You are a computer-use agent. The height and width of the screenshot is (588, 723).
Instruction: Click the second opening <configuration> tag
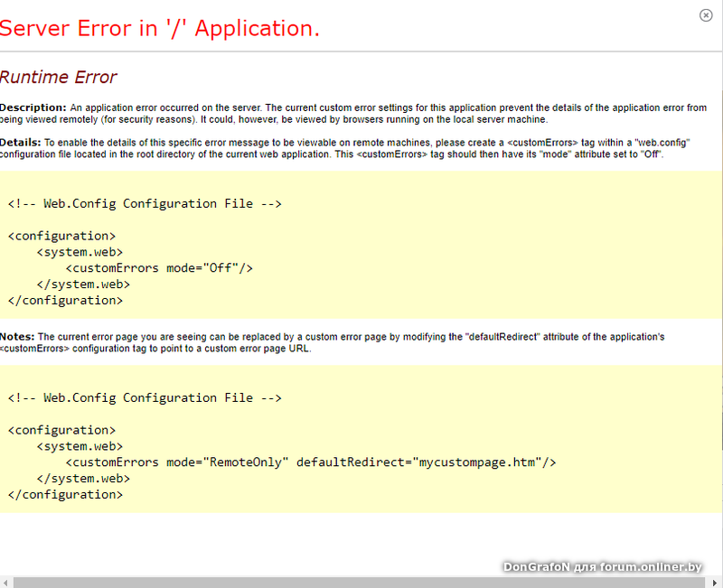coord(61,430)
